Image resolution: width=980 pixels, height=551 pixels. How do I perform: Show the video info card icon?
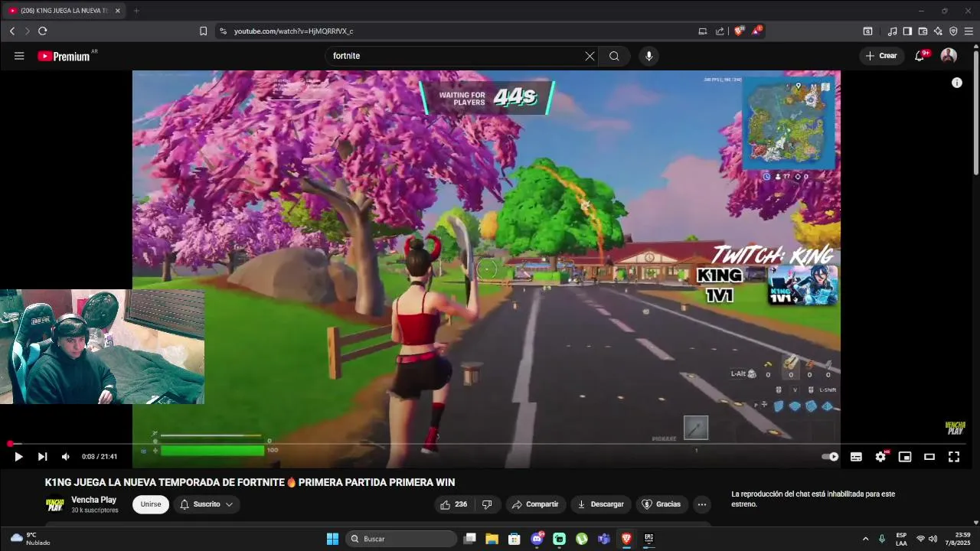point(957,83)
